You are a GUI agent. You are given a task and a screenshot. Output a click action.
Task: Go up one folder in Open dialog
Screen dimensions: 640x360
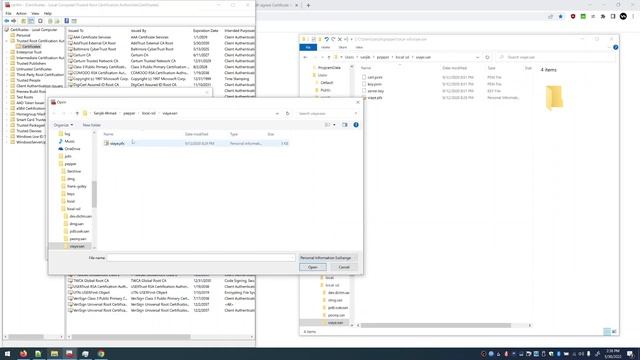tap(77, 113)
